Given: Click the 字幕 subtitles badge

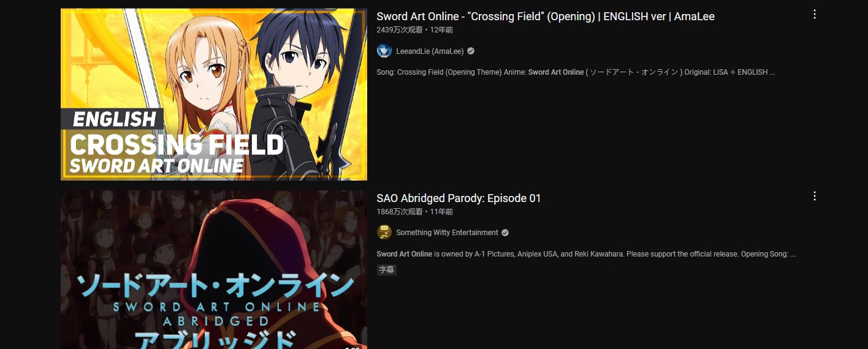Looking at the screenshot, I should pos(387,269).
